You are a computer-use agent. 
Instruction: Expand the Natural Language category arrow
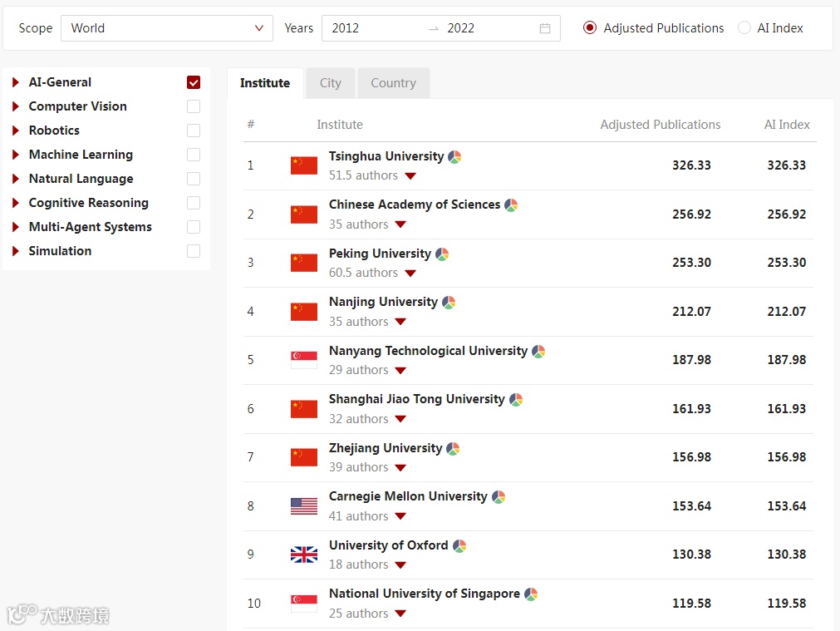click(16, 179)
